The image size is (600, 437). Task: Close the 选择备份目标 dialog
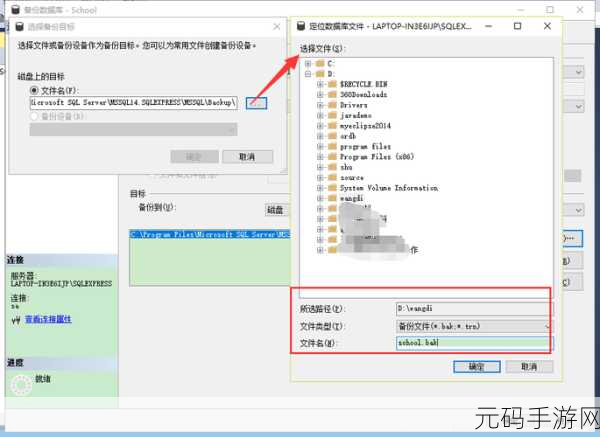click(x=277, y=26)
